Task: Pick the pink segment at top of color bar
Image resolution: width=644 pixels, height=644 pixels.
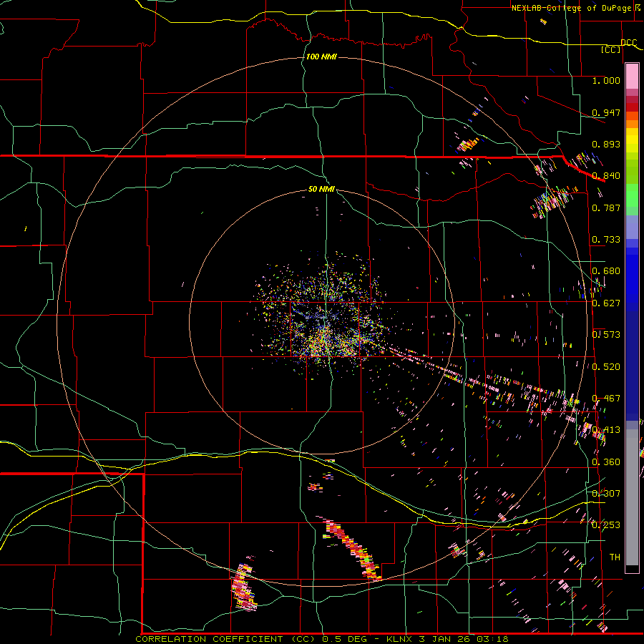Action: (632, 77)
